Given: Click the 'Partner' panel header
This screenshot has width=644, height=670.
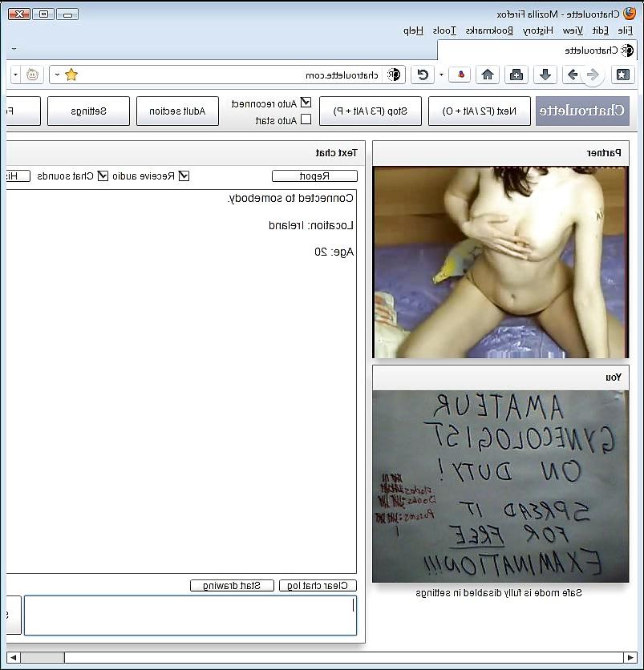Looking at the screenshot, I should pyautogui.click(x=500, y=153).
